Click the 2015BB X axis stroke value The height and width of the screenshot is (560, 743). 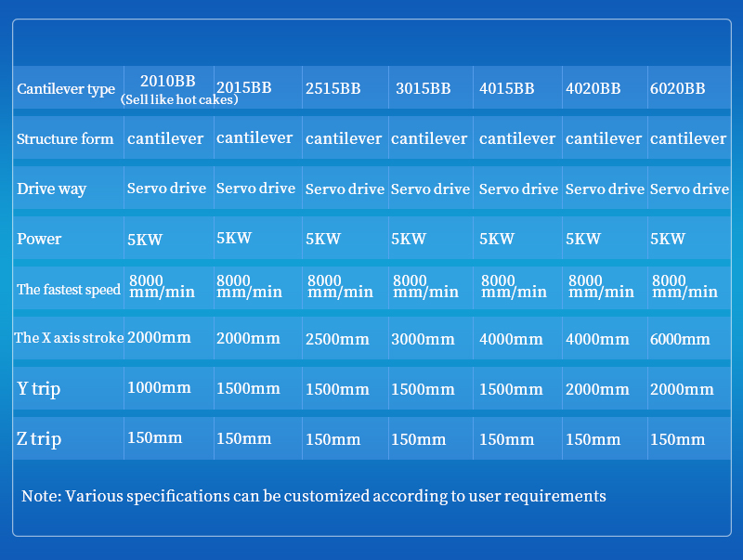click(x=248, y=338)
